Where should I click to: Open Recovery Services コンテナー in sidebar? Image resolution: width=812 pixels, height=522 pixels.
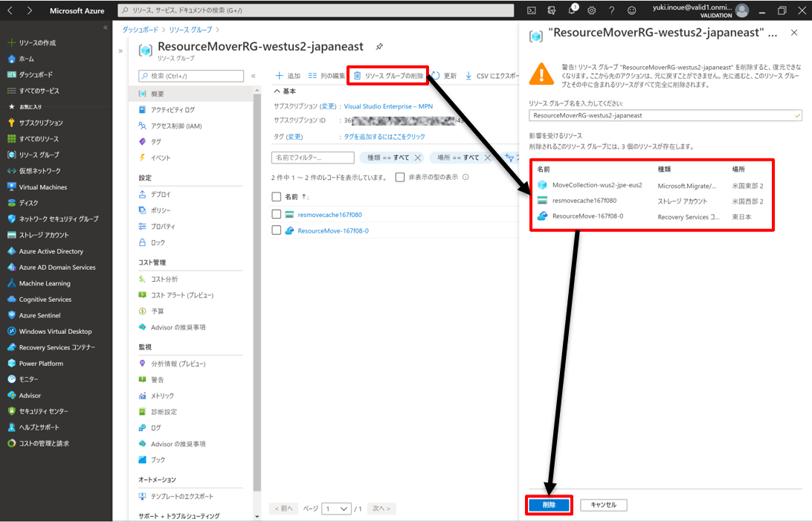pos(57,347)
